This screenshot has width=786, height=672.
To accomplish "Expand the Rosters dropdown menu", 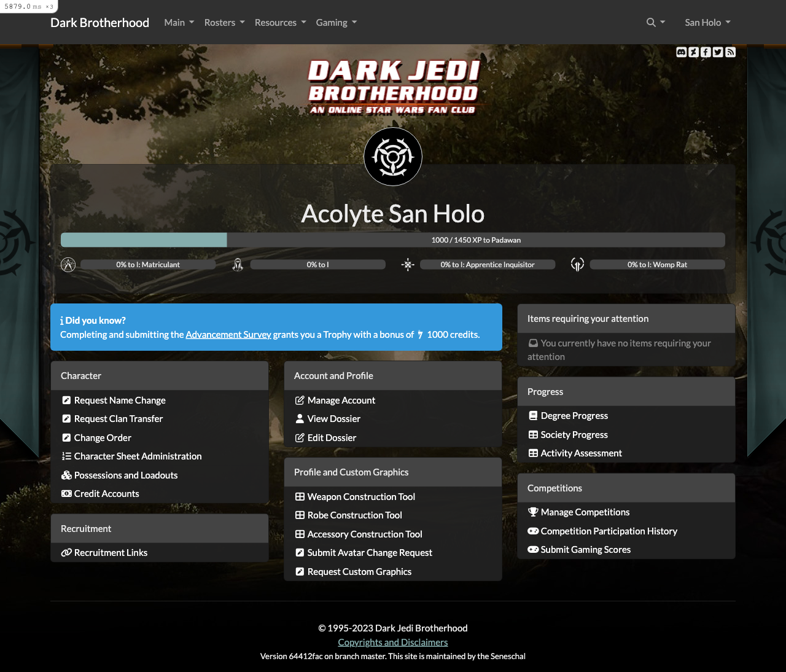I will click(x=224, y=23).
